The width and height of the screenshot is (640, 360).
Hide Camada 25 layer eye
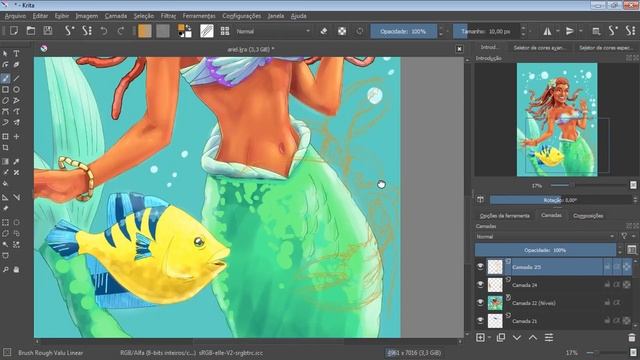480,267
